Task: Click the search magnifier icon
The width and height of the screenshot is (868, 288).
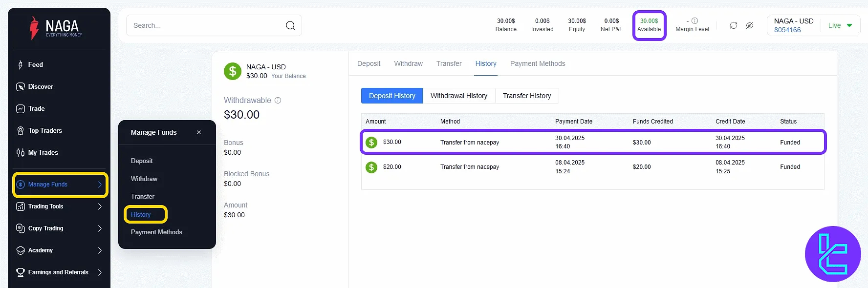Action: coord(290,25)
